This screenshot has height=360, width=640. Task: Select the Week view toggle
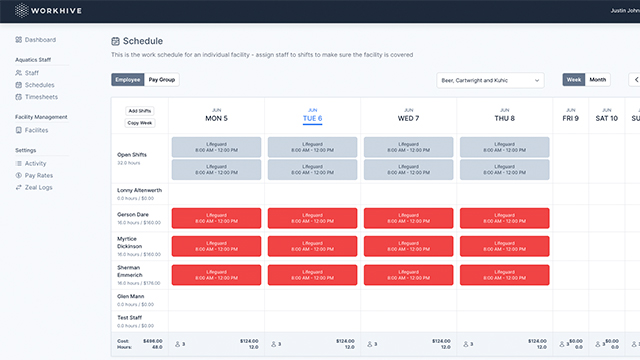click(x=573, y=80)
